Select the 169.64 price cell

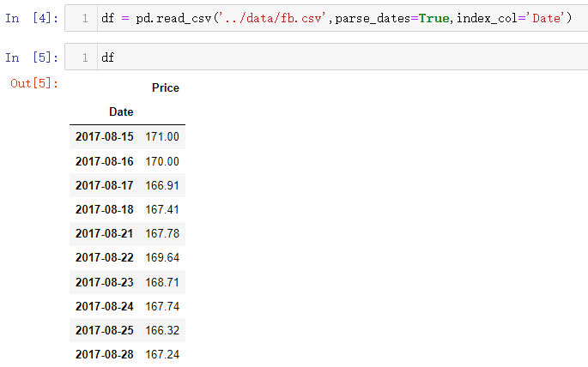pos(162,257)
